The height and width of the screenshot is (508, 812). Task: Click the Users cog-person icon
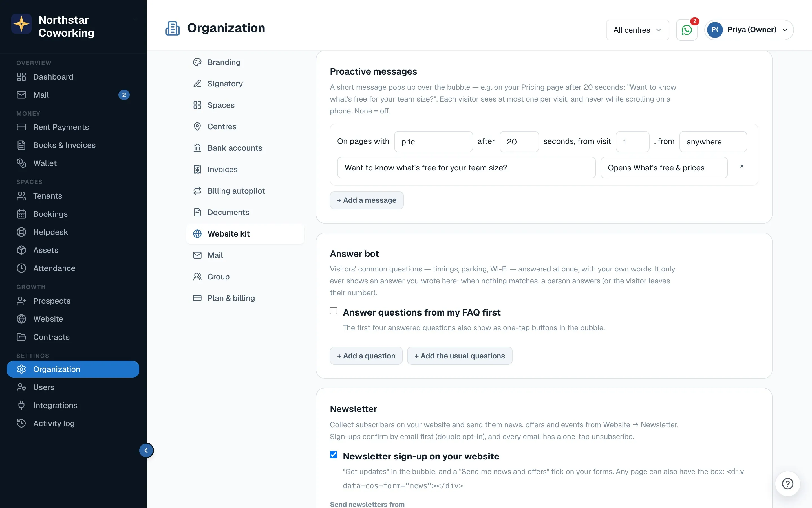tap(21, 387)
